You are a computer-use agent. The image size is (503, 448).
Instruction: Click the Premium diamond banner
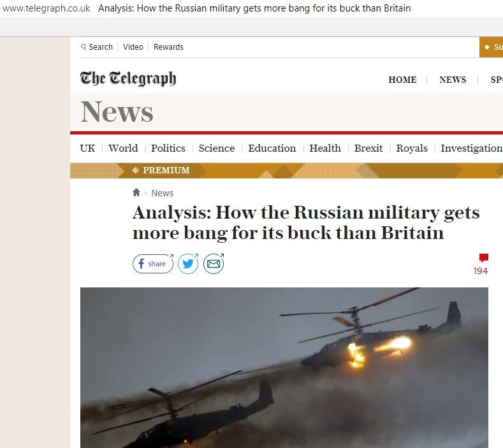(162, 170)
